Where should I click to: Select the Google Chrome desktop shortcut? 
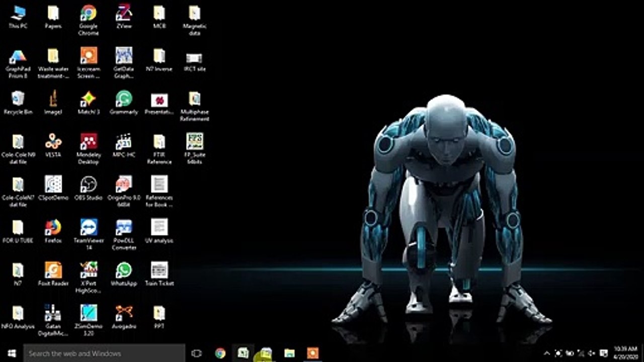click(89, 21)
